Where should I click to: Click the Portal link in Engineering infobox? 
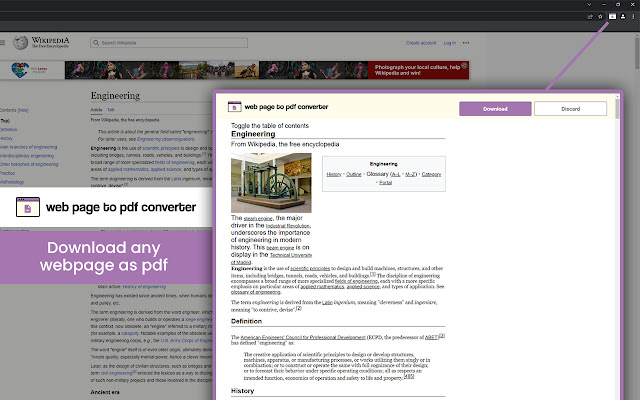coord(385,182)
